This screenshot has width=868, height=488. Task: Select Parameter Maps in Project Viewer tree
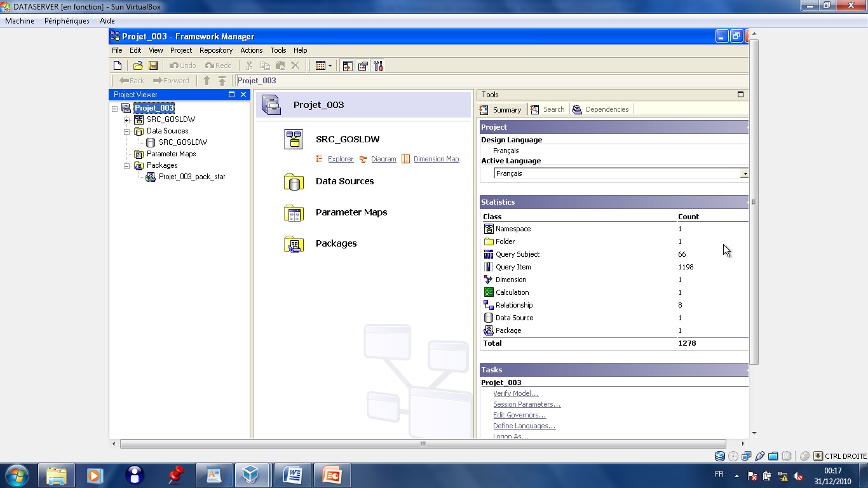[171, 154]
